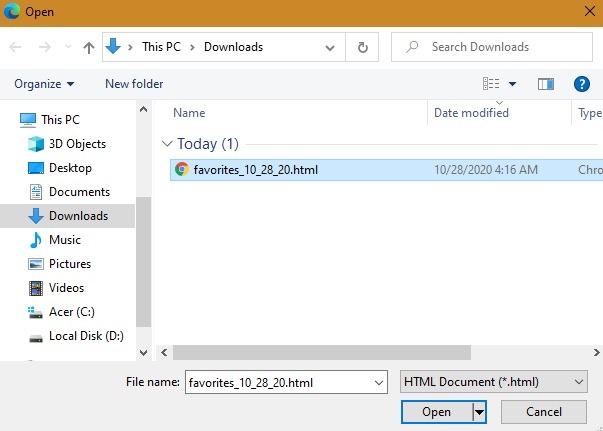Toggle the preview pane

(x=546, y=84)
